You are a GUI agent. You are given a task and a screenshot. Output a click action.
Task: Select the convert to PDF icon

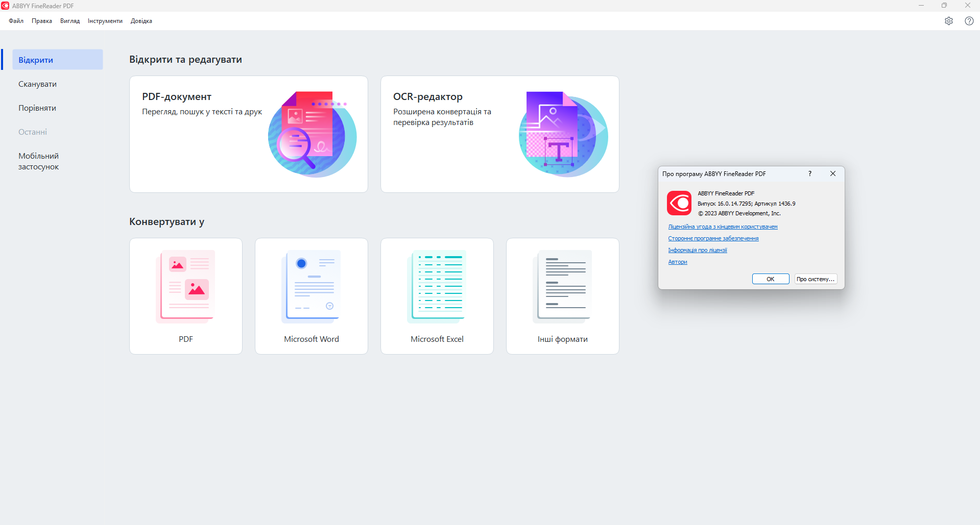[x=185, y=286]
